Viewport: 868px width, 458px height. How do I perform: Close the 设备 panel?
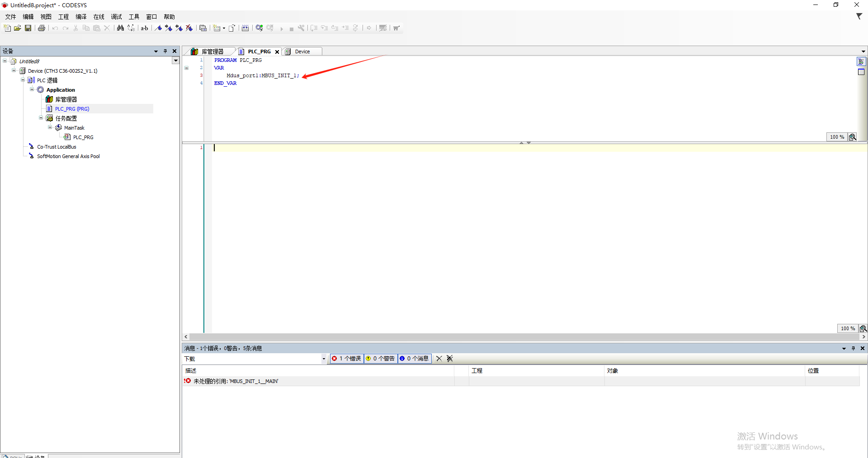[x=175, y=51]
